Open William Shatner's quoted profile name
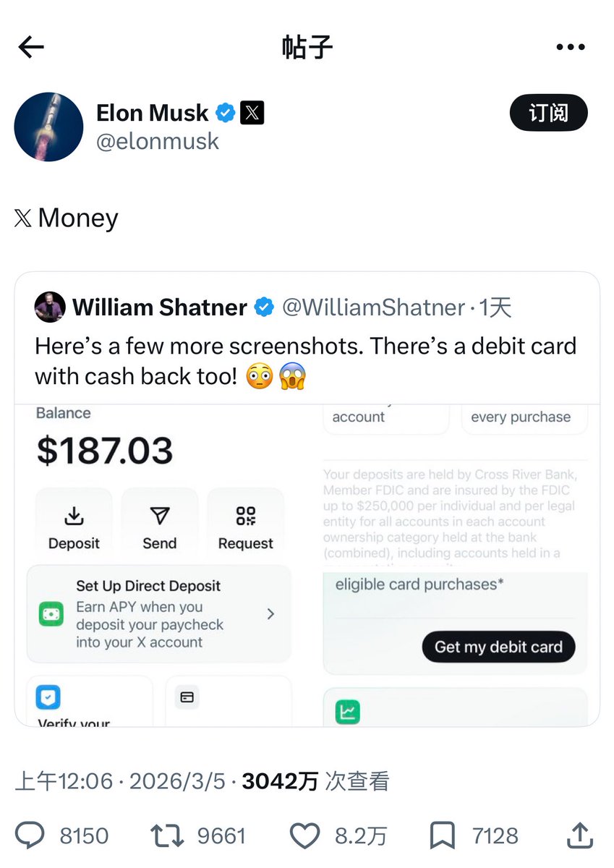Viewport: 614px width, 868px height. [160, 307]
